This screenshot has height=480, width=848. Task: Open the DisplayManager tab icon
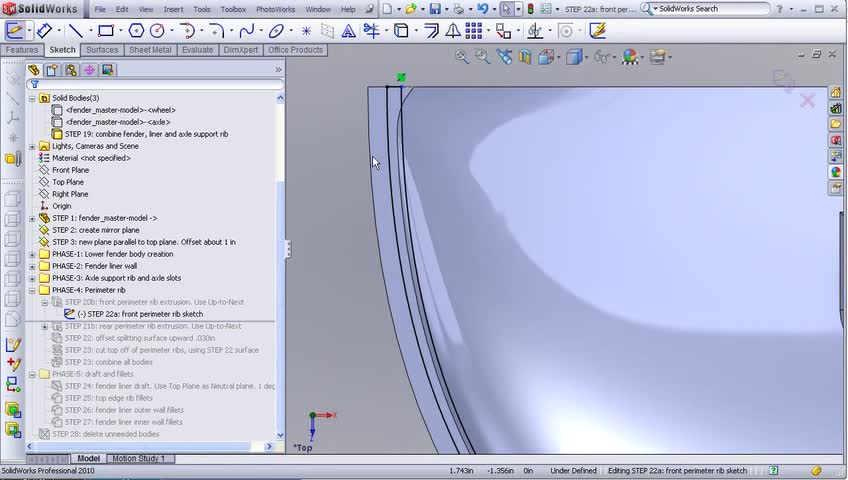(x=108, y=70)
